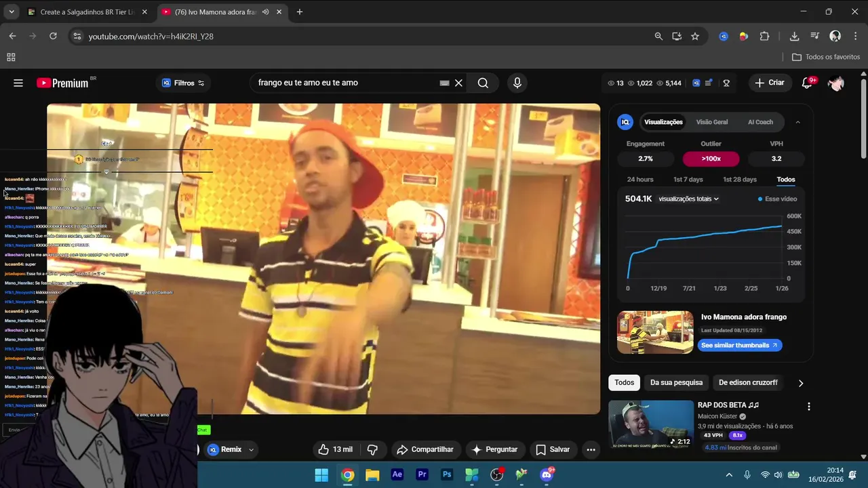Run the search with the magnifier button
This screenshot has height=488, width=868.
click(483, 83)
